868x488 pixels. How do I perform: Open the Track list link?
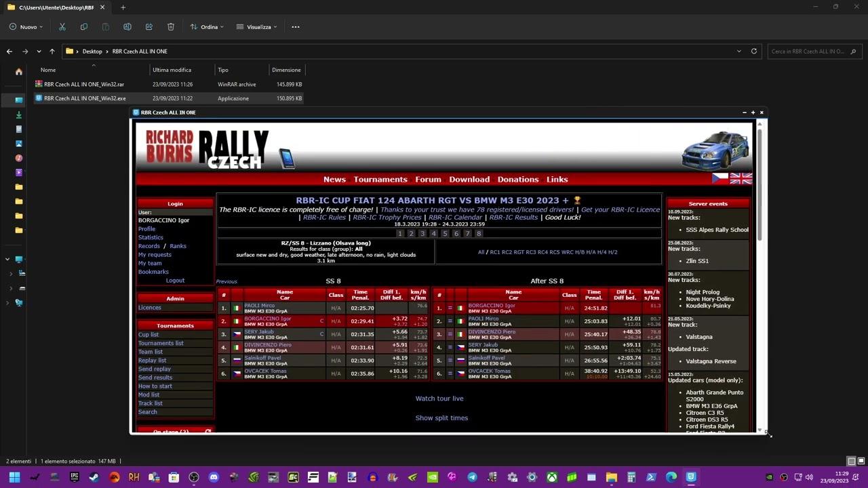[x=151, y=403]
